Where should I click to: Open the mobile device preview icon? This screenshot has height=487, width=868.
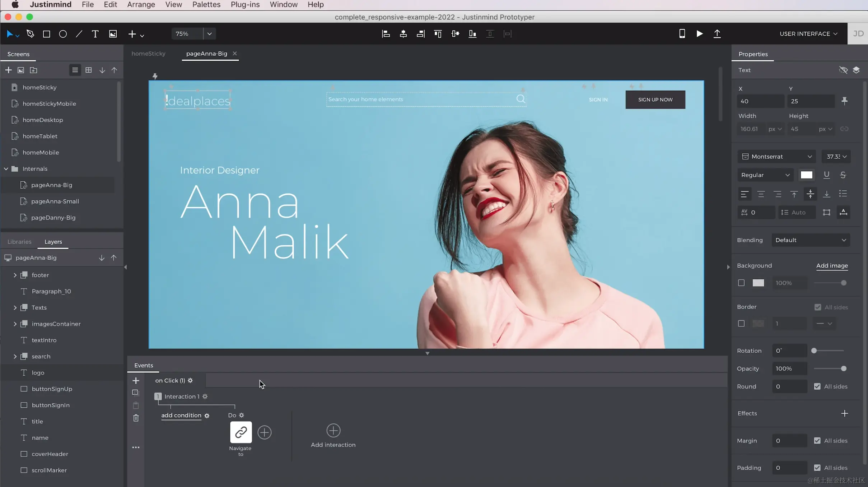click(682, 34)
